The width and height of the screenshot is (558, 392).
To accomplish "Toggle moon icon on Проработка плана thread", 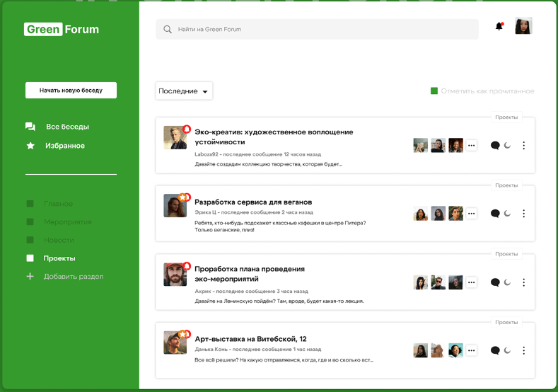I will (x=508, y=282).
